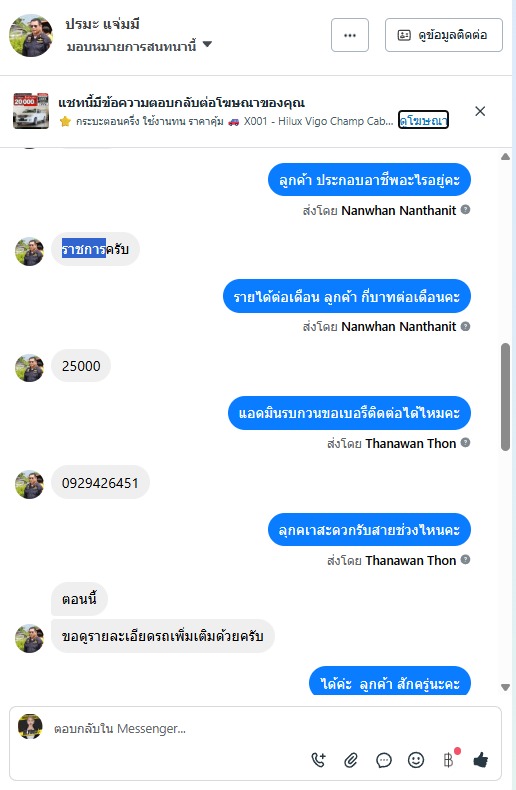Follow the ดูโฆษณา link in the banner
Image resolution: width=516 pixels, height=790 pixels.
tap(423, 120)
